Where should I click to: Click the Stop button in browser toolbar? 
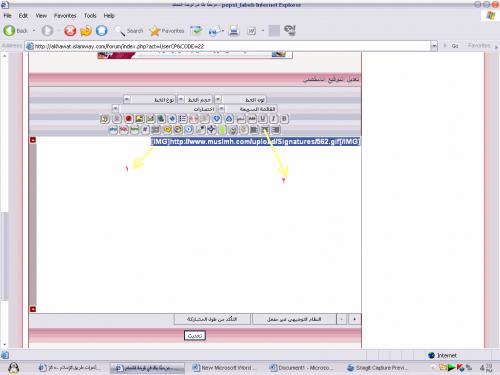(x=70, y=31)
